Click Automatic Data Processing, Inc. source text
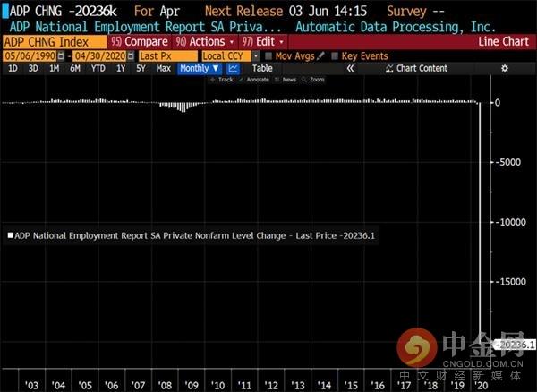This screenshot has width=537, height=392. [396, 27]
